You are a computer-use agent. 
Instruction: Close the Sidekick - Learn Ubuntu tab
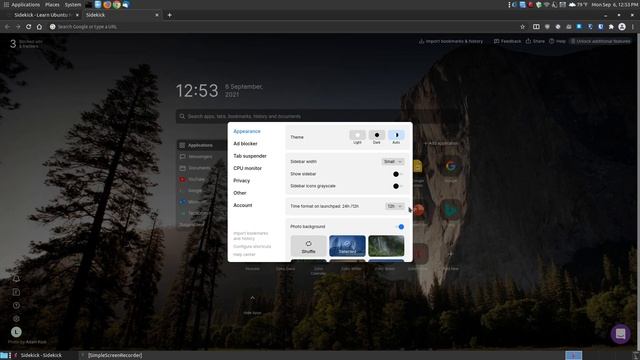click(x=77, y=15)
